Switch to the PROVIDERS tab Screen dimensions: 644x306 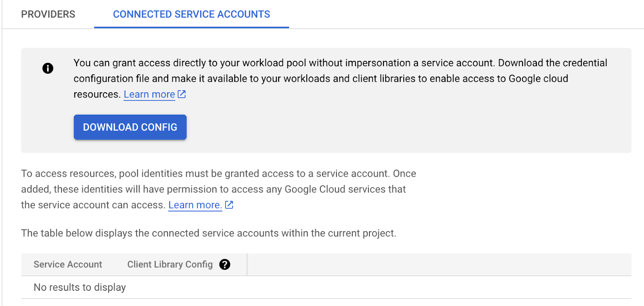coord(48,14)
